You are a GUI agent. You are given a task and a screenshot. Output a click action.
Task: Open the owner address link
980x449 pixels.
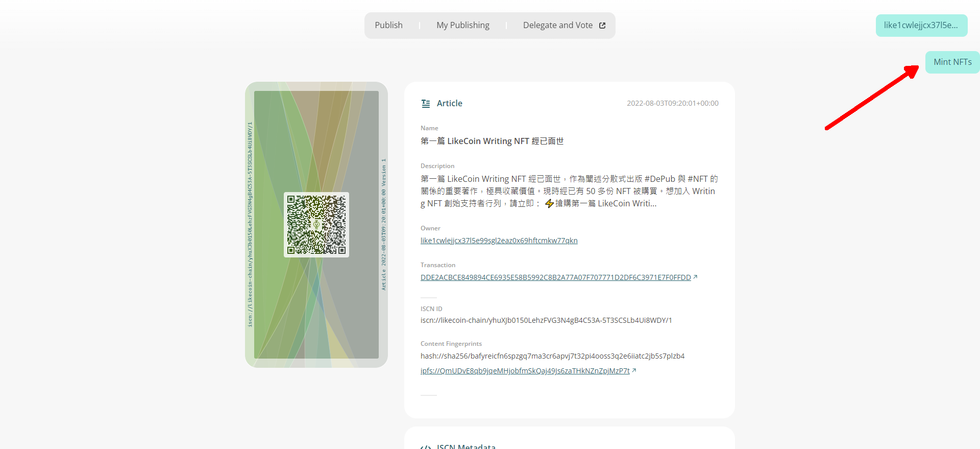(x=499, y=241)
